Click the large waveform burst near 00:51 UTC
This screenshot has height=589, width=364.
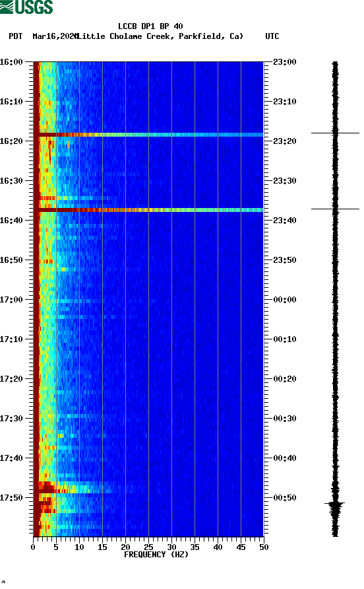pos(335,506)
